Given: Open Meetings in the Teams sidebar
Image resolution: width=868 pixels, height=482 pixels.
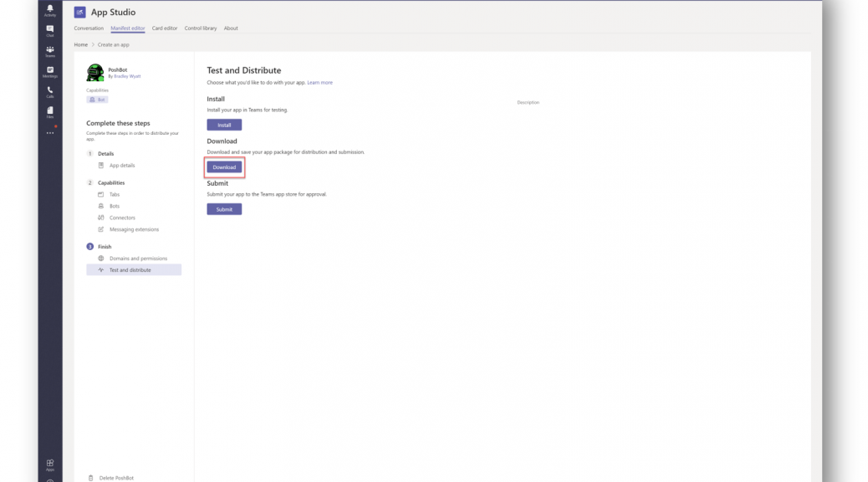Looking at the screenshot, I should [x=50, y=72].
